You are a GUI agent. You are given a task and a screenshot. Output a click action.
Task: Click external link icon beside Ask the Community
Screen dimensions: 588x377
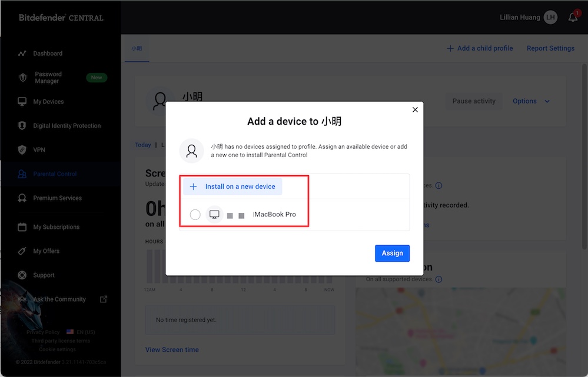[x=104, y=299]
